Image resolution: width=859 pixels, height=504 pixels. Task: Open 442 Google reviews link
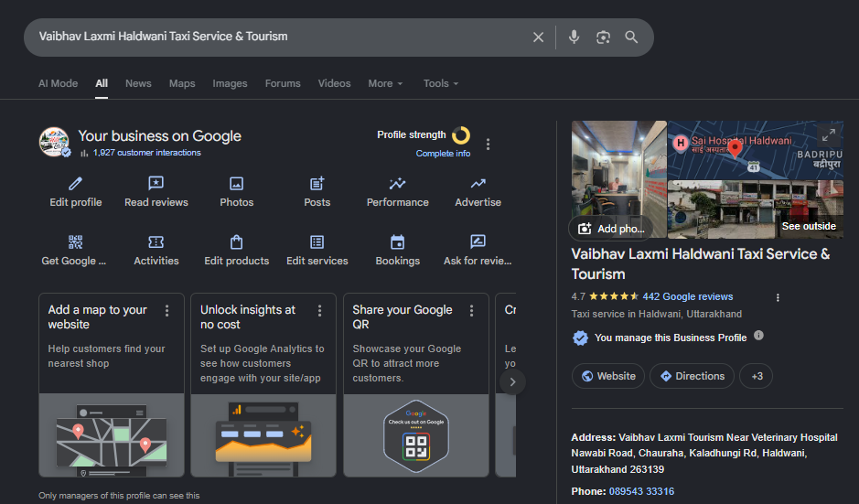point(688,296)
